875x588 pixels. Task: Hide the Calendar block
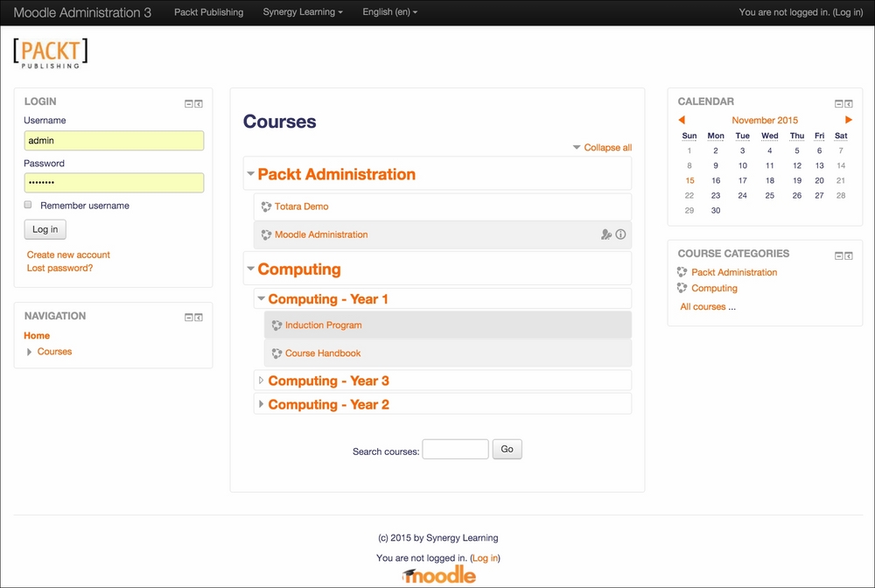[839, 104]
